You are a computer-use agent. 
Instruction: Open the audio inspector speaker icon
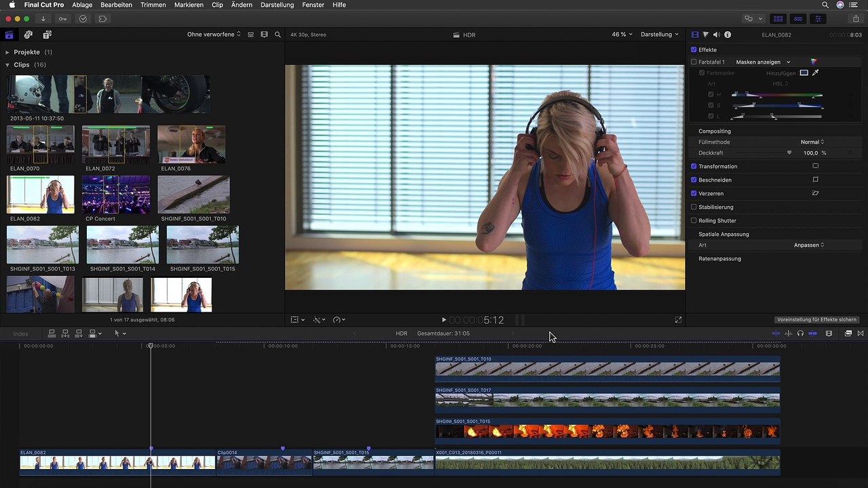(717, 35)
